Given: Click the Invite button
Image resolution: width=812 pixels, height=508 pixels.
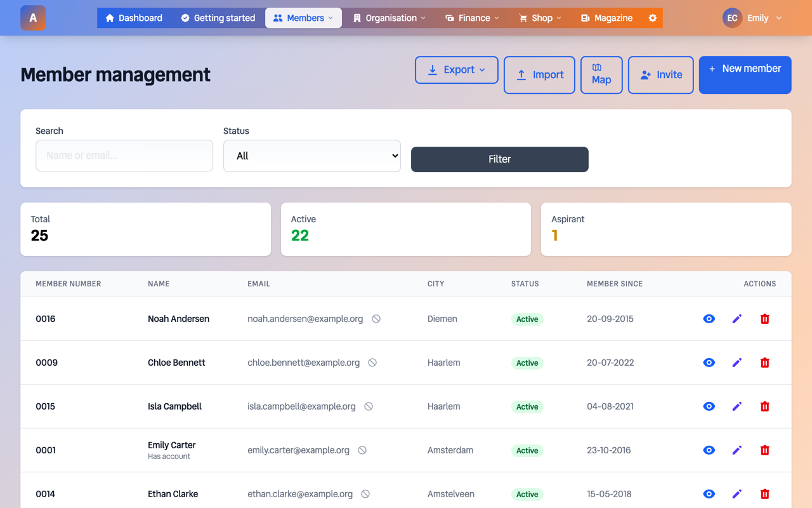Looking at the screenshot, I should [x=661, y=75].
